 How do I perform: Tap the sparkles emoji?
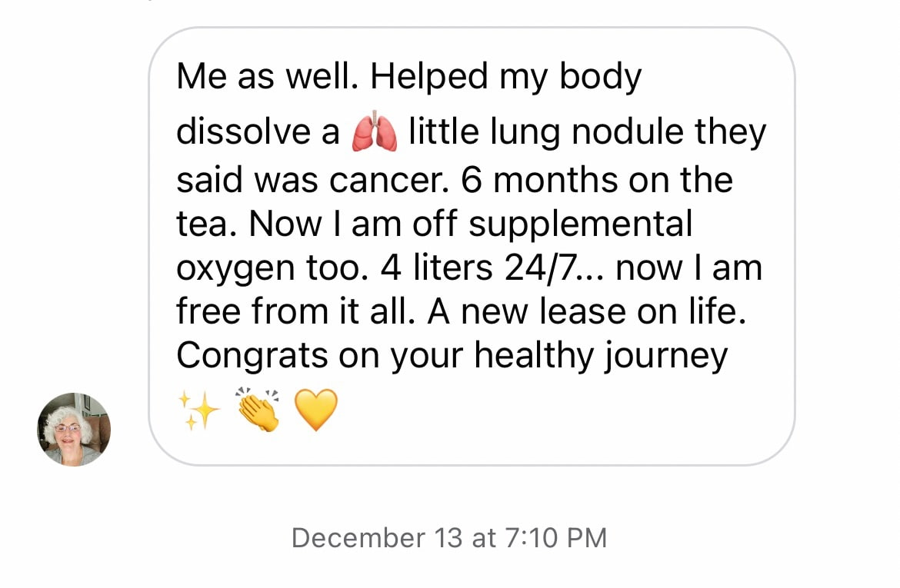click(198, 410)
